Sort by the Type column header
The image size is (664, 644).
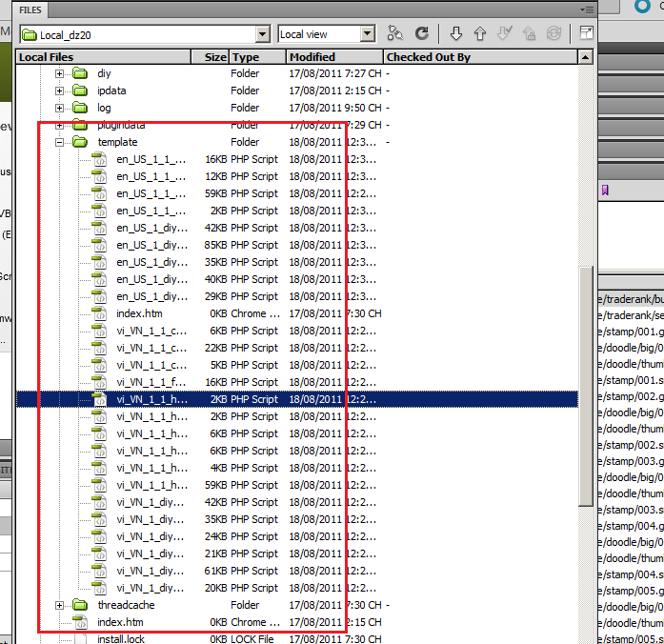257,57
